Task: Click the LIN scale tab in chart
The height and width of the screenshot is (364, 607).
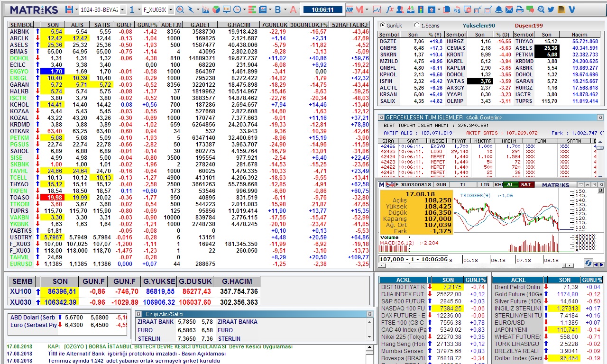Action: (x=485, y=184)
